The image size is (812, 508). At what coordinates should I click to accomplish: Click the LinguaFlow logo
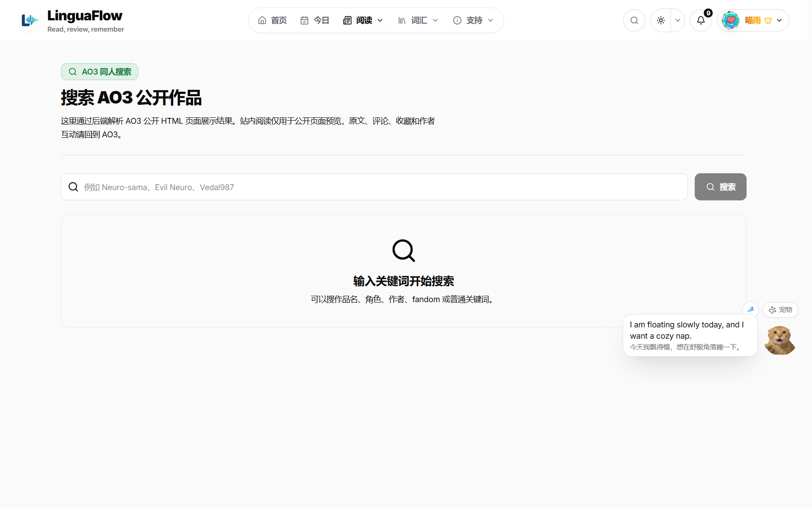coord(72,21)
